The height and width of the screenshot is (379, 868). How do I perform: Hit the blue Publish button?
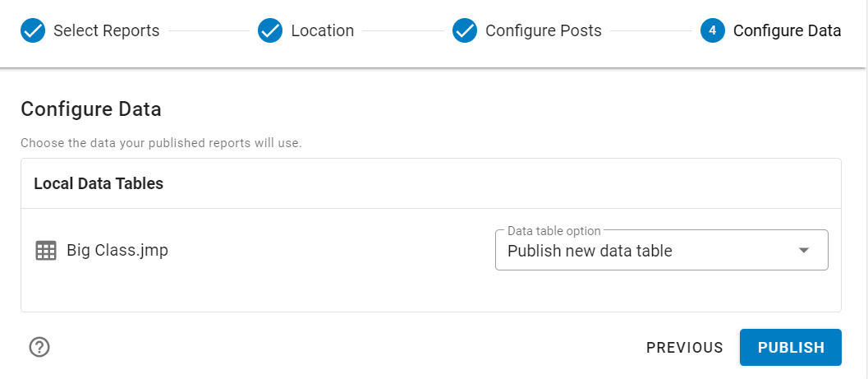click(790, 347)
